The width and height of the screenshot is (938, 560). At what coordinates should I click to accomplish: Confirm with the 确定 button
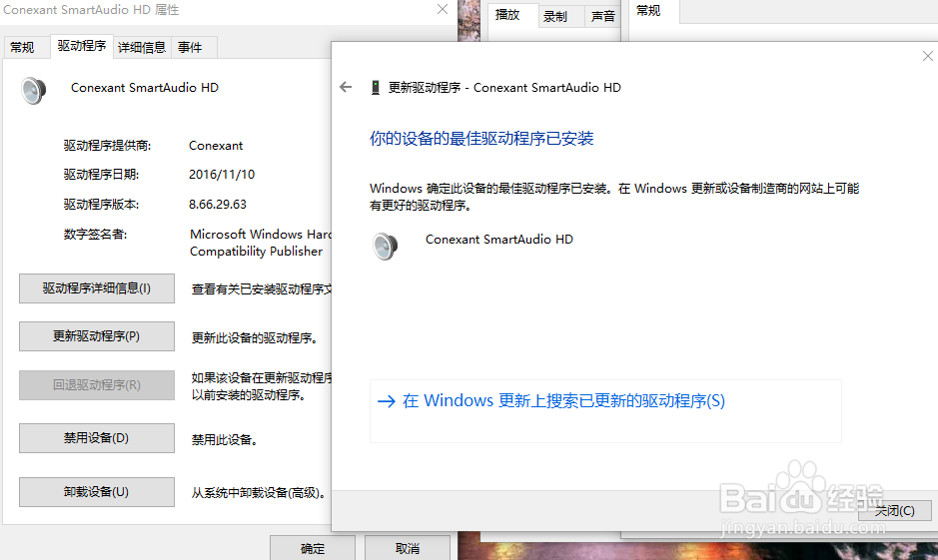pyautogui.click(x=313, y=548)
